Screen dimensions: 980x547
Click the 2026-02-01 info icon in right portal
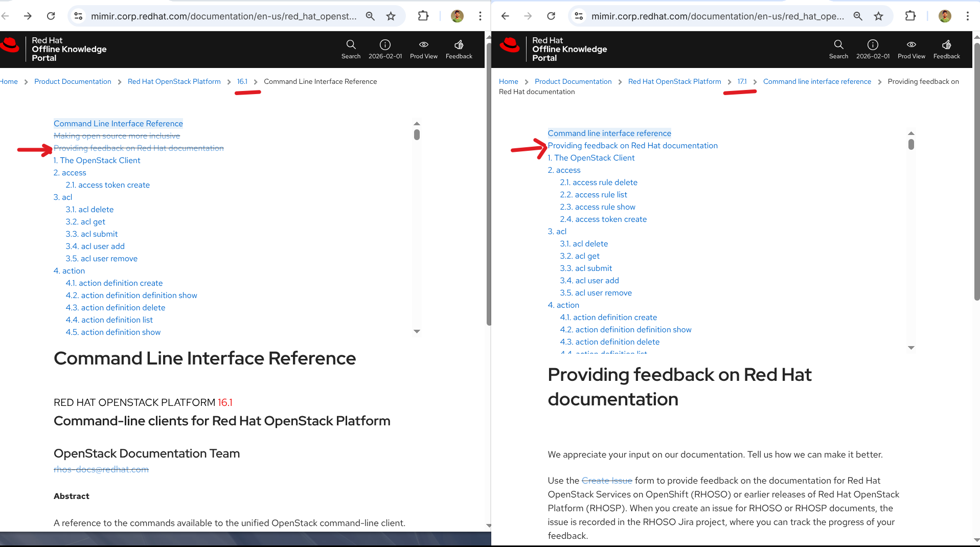tap(873, 49)
